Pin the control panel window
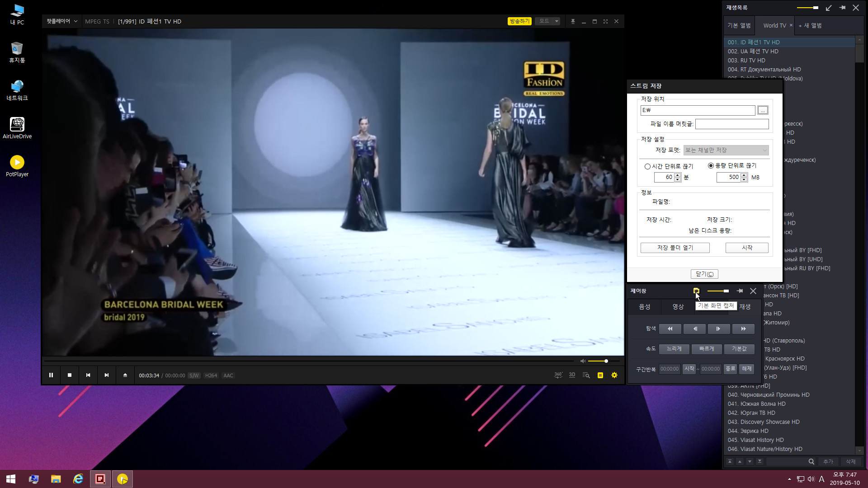 tap(740, 291)
